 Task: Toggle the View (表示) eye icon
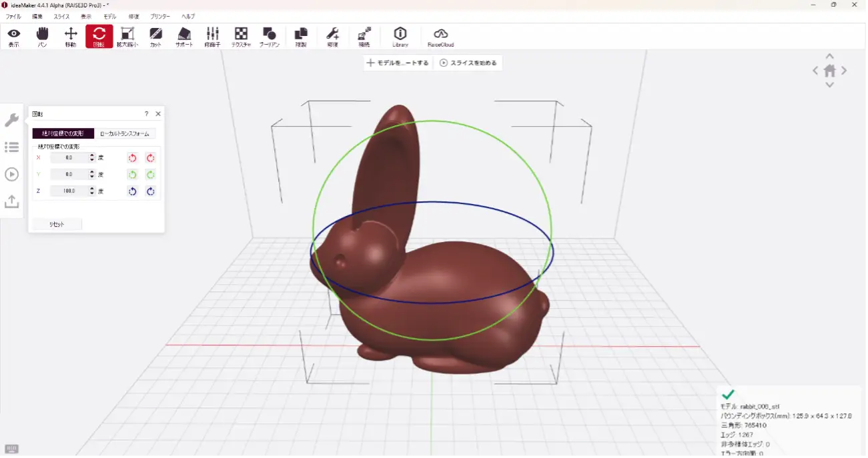pyautogui.click(x=13, y=37)
